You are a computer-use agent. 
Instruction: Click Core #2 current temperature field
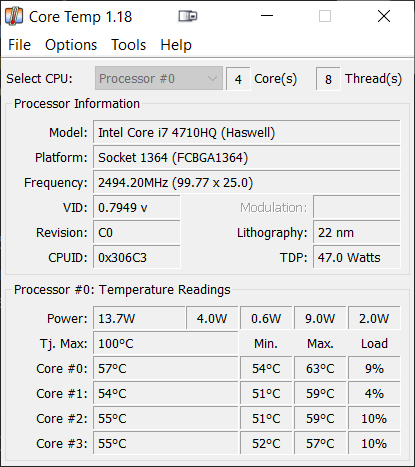166,418
